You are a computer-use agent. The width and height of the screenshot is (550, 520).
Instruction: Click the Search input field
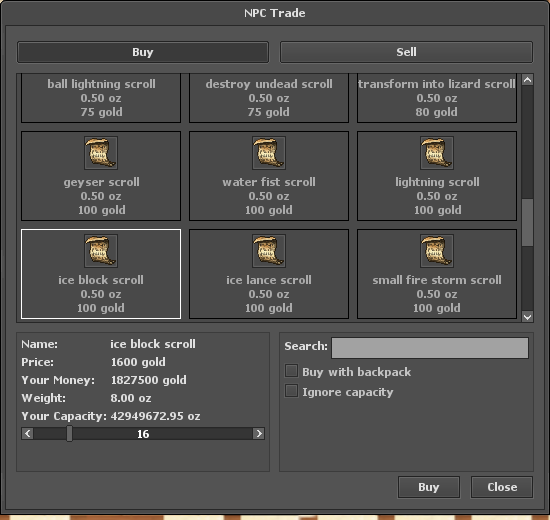click(430, 348)
